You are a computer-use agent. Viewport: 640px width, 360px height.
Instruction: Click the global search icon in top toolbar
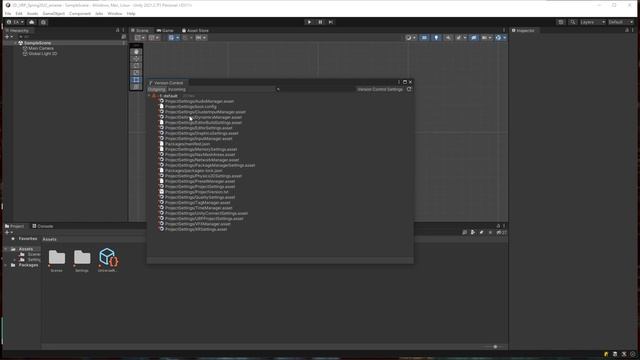coord(572,22)
